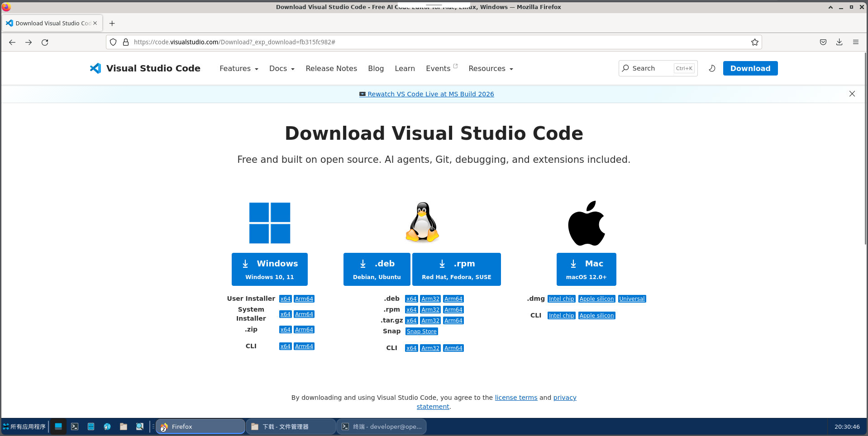
Task: Pick Linux CLI Arm32 link
Action: [430, 348]
